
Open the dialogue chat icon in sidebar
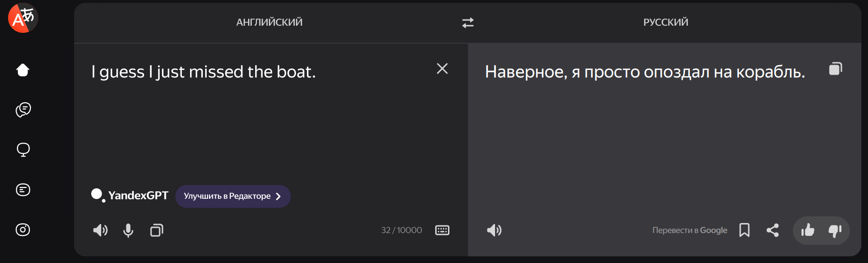(x=23, y=110)
